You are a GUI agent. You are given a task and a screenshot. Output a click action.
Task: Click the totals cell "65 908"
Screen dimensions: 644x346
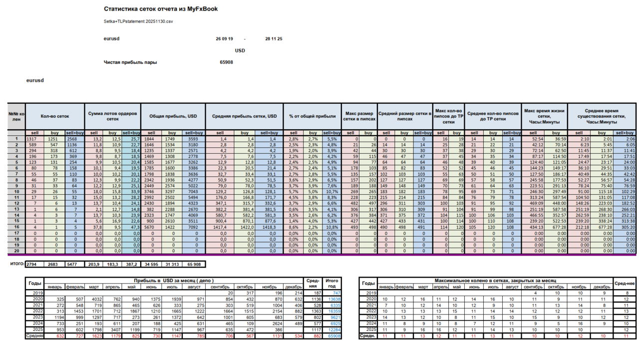pos(194,264)
